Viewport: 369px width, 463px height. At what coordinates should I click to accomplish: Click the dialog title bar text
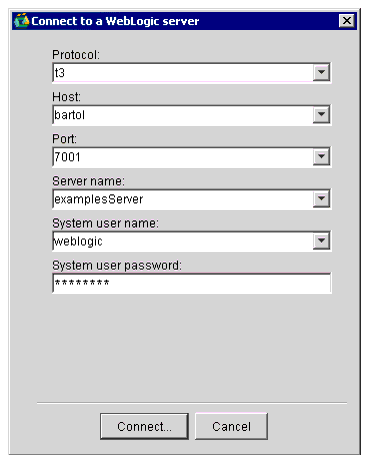click(115, 21)
